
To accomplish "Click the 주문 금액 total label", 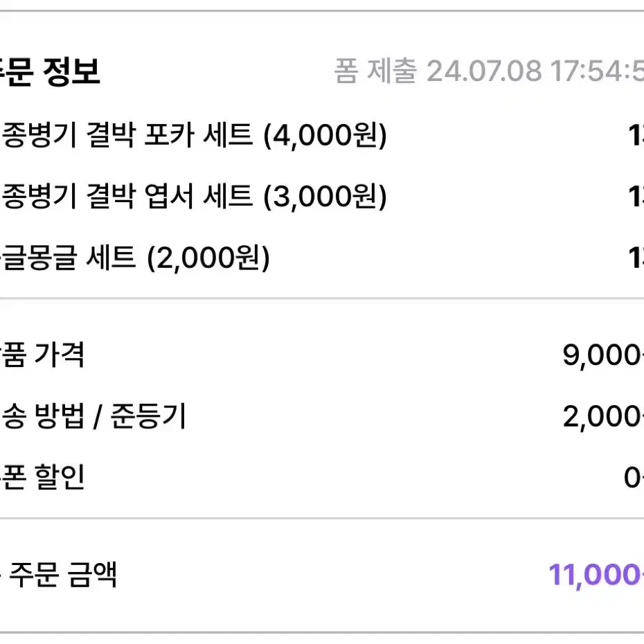I will [59, 574].
